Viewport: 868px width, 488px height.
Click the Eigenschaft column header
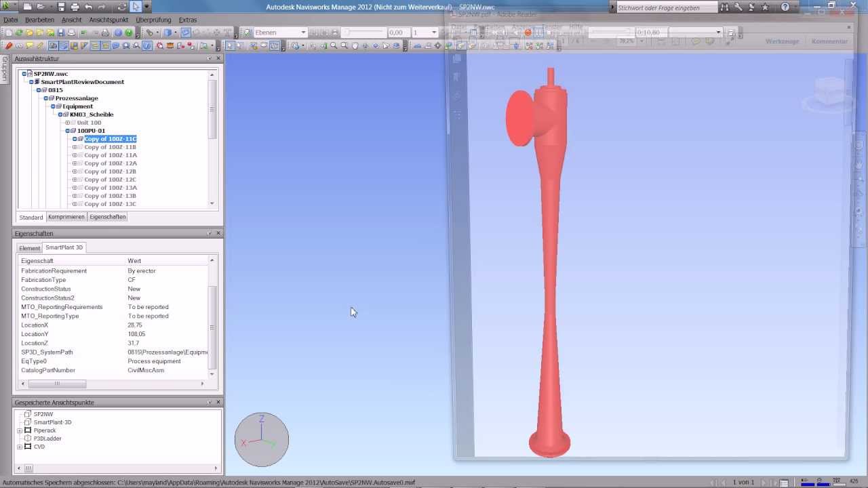coord(71,261)
